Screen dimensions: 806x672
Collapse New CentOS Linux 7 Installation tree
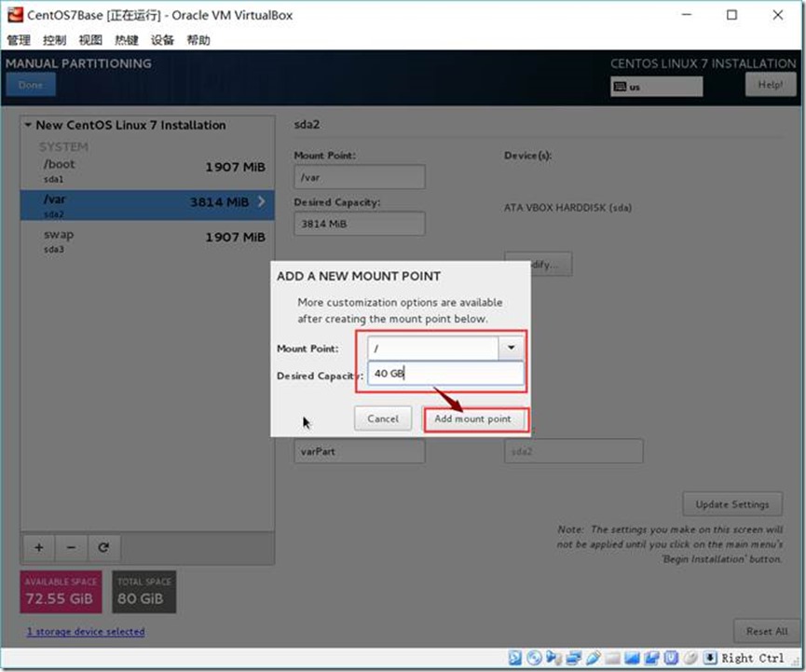(x=28, y=125)
